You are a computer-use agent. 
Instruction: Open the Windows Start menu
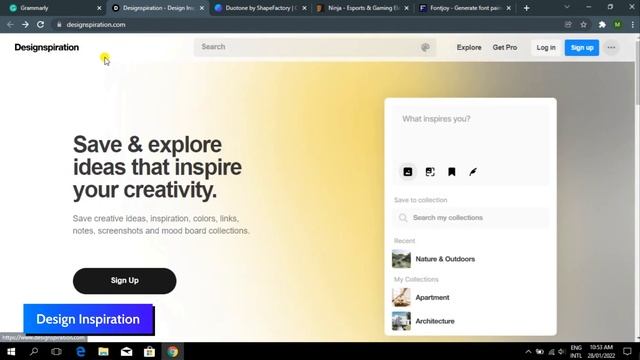click(11, 351)
